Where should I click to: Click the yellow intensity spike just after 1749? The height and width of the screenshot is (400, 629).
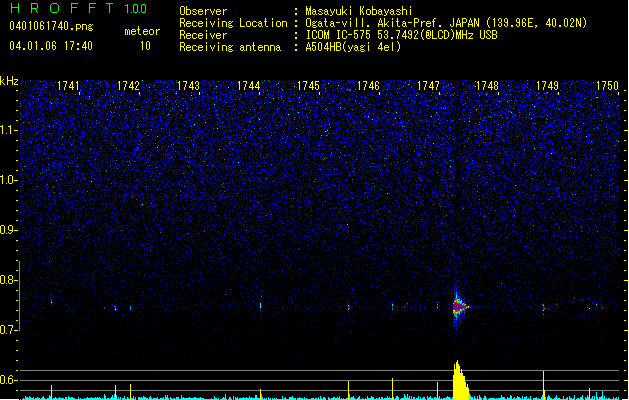coord(544,384)
